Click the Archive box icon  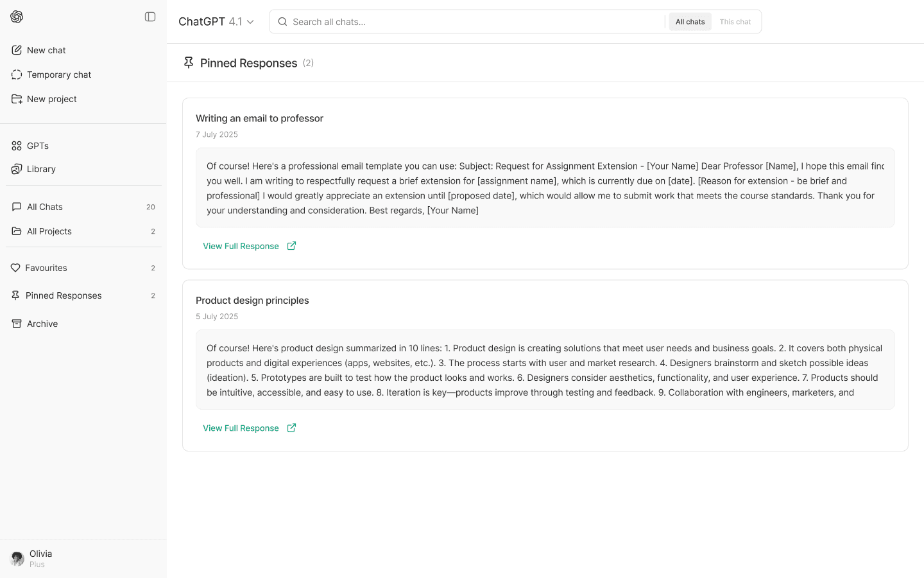(17, 324)
